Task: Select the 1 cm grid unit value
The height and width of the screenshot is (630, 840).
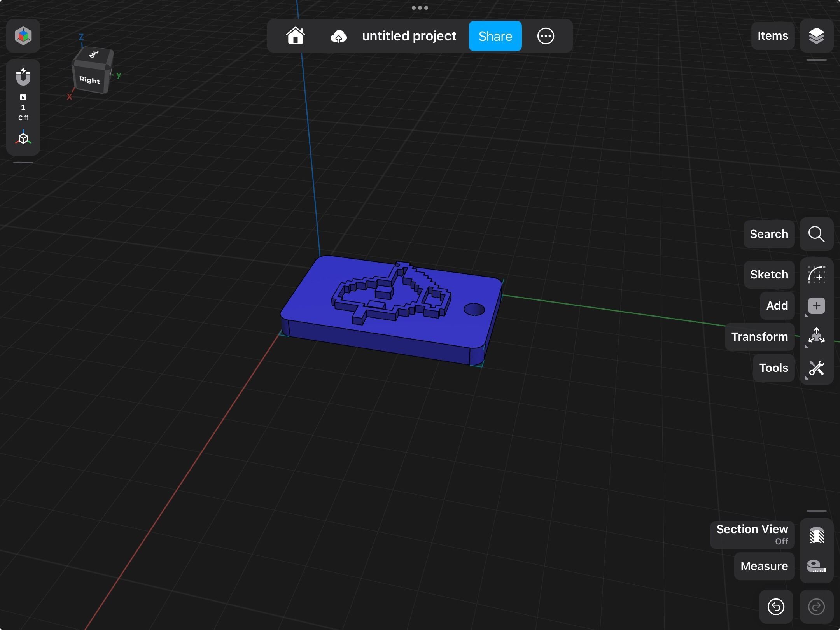Action: point(23,112)
